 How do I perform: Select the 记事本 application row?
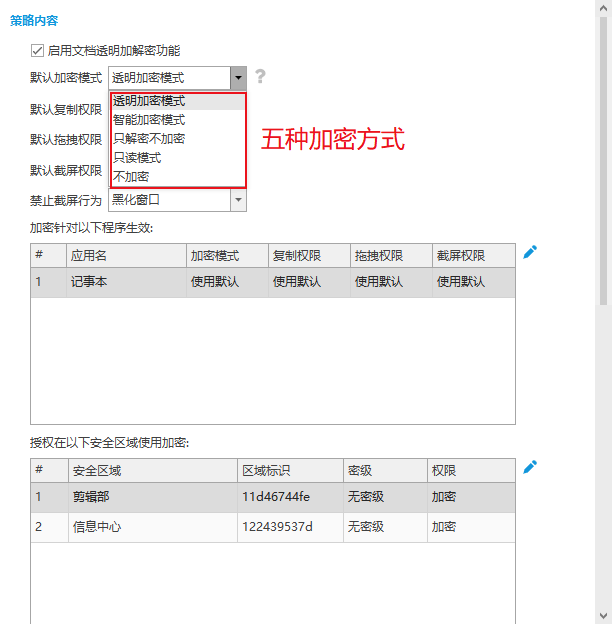point(272,282)
